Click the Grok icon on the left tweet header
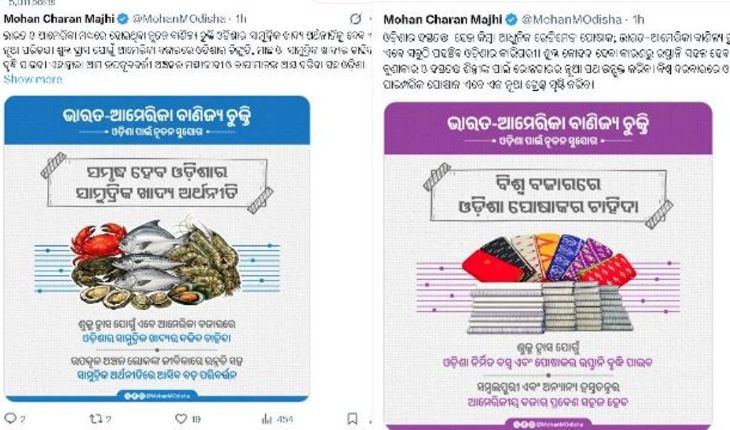 click(356, 19)
